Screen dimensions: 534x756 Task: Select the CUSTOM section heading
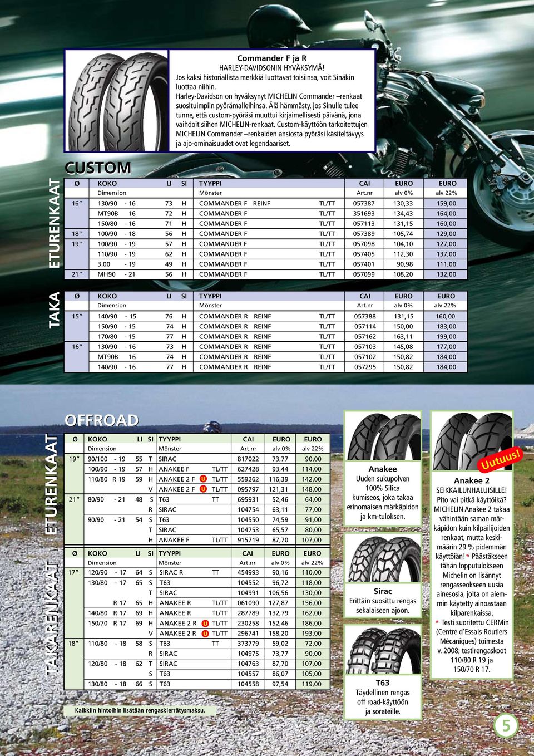pyautogui.click(x=98, y=168)
